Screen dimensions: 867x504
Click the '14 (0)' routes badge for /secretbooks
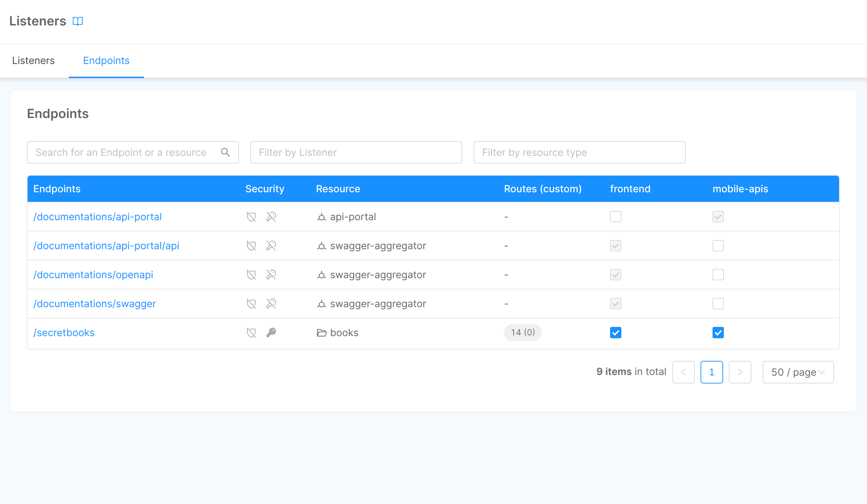click(x=522, y=333)
